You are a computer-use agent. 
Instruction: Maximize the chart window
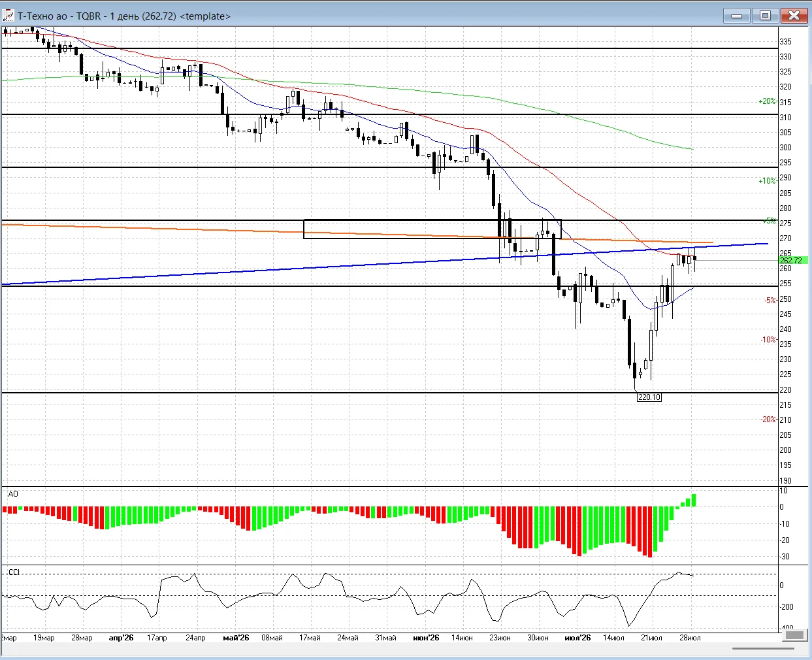(x=765, y=16)
